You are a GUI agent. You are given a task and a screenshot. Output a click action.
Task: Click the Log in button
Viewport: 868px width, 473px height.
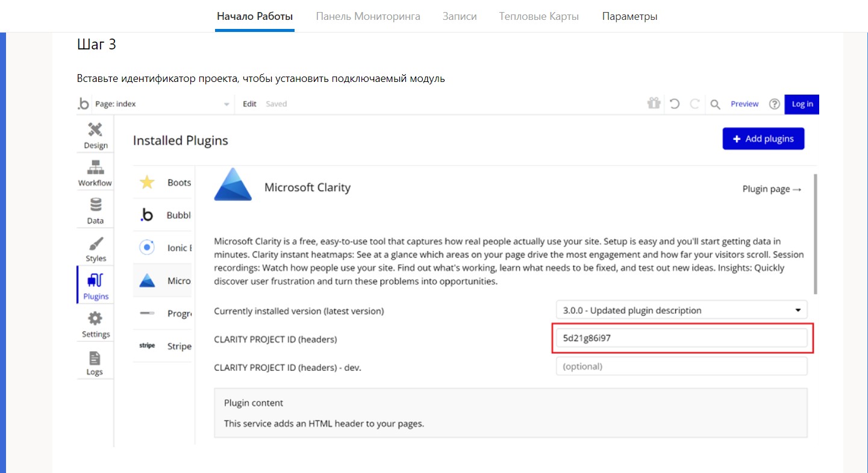pyautogui.click(x=802, y=104)
